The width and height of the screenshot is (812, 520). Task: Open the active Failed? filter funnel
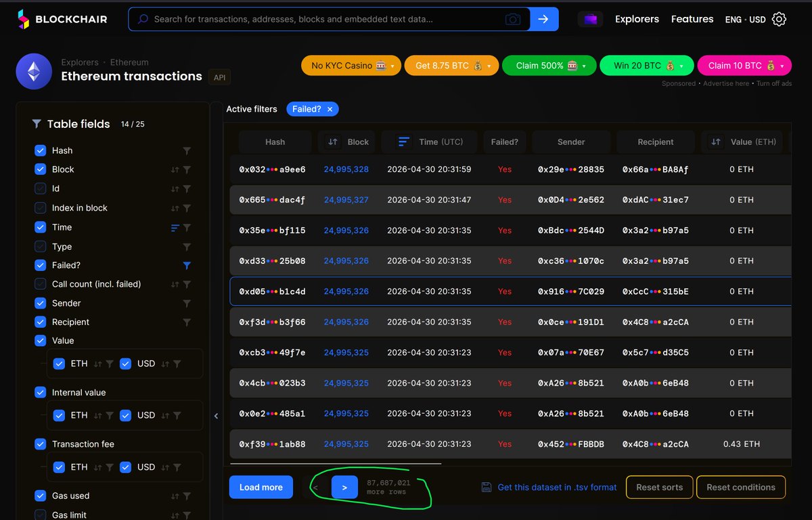[x=187, y=265]
